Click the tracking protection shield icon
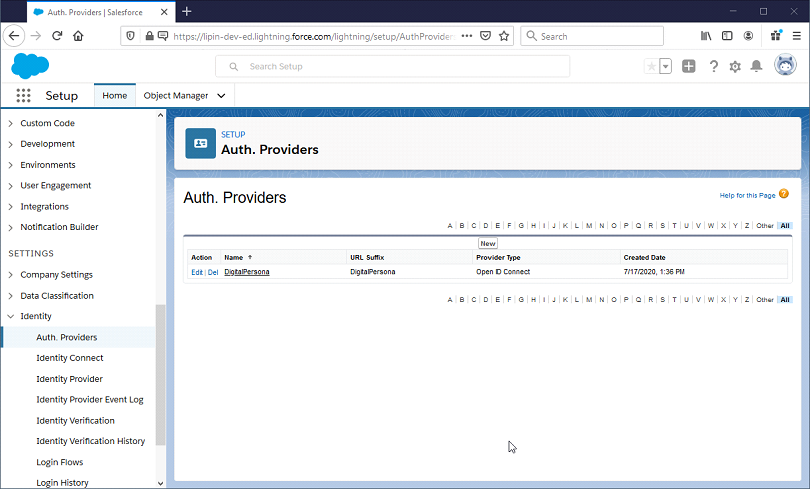 [x=131, y=36]
